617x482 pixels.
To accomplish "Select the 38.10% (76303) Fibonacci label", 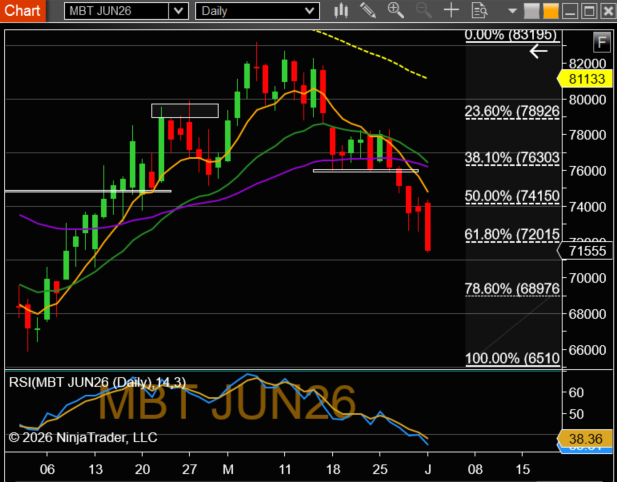I will coord(512,157).
